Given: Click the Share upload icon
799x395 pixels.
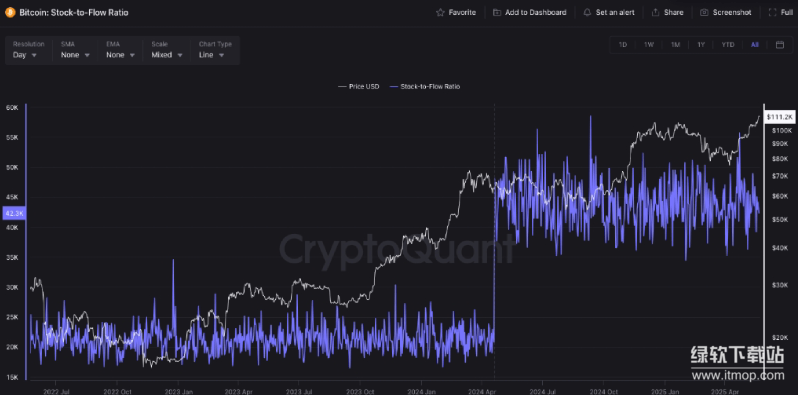Looking at the screenshot, I should coord(656,12).
